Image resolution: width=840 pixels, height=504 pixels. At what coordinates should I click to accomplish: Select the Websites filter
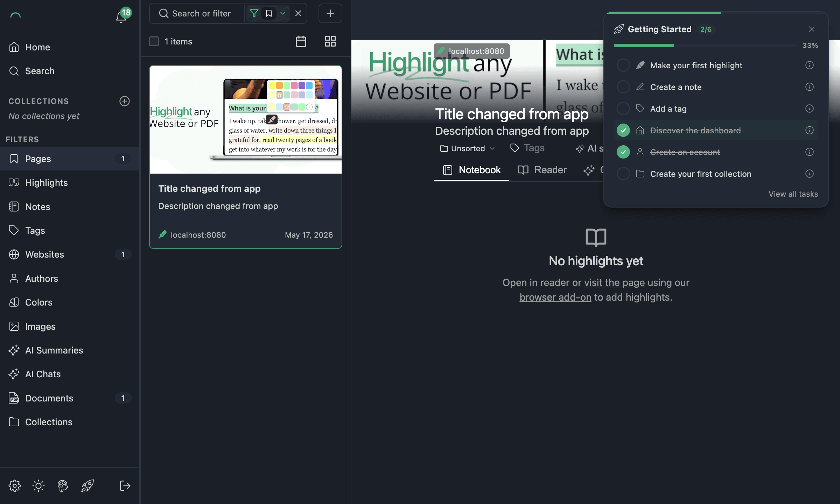[70, 254]
